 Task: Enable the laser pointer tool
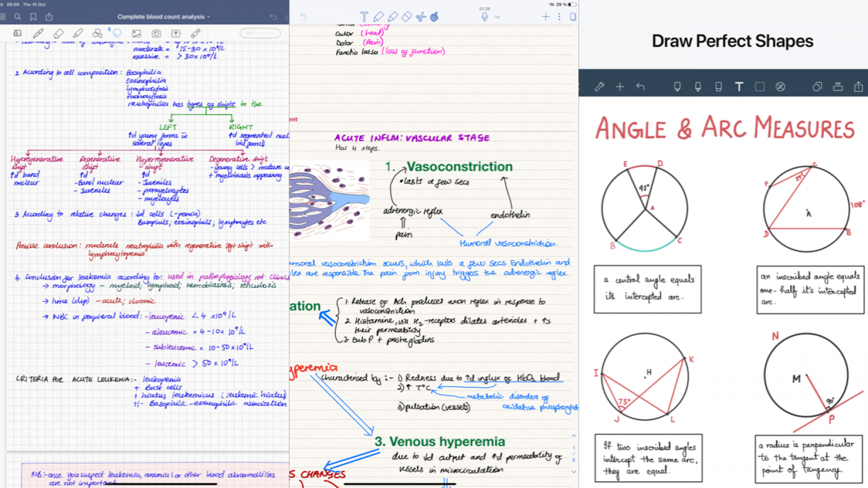[x=195, y=33]
